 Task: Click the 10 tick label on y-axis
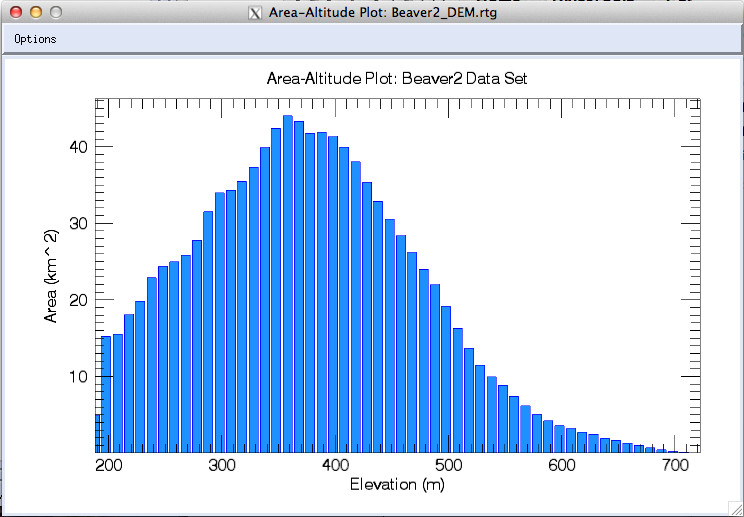(x=79, y=376)
